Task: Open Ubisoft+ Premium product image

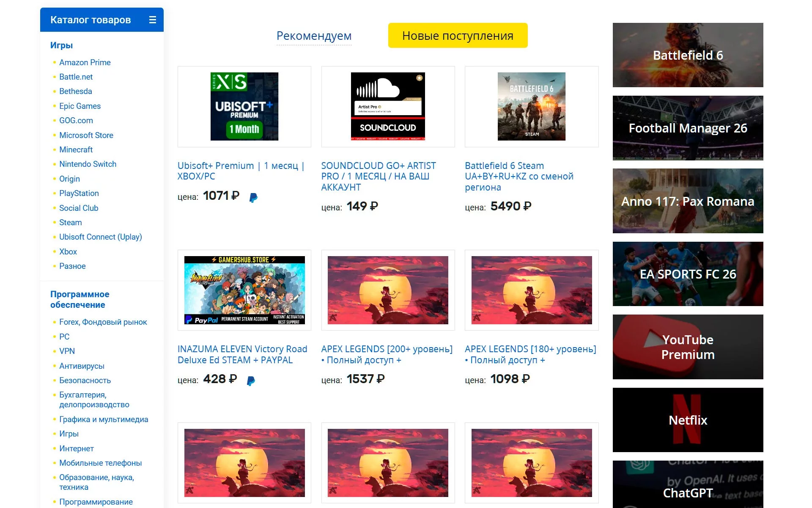Action: point(244,106)
